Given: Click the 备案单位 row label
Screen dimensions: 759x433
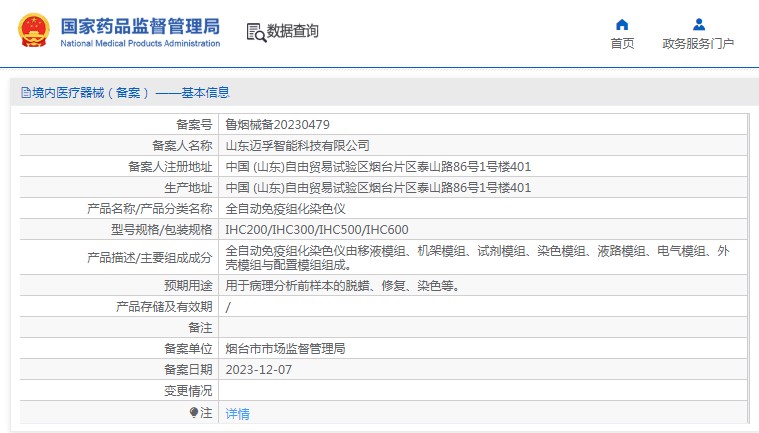Looking at the screenshot, I should click(x=188, y=349).
